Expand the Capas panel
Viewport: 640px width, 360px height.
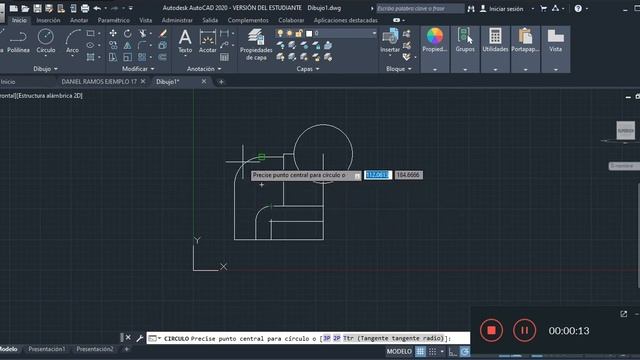click(x=308, y=69)
